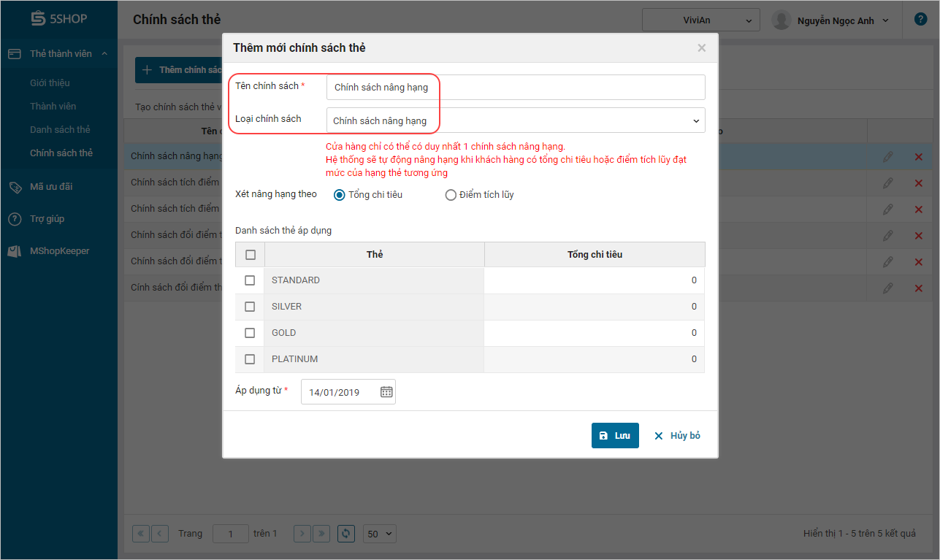Open Danh sách thẻ in sidebar
This screenshot has height=560, width=940.
[x=60, y=130]
